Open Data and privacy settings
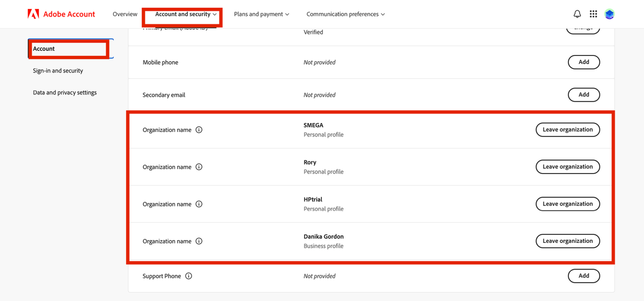 pos(65,92)
